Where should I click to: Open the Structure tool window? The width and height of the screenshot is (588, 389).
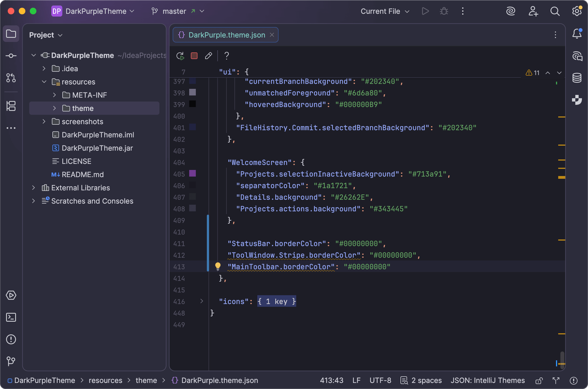[11, 106]
